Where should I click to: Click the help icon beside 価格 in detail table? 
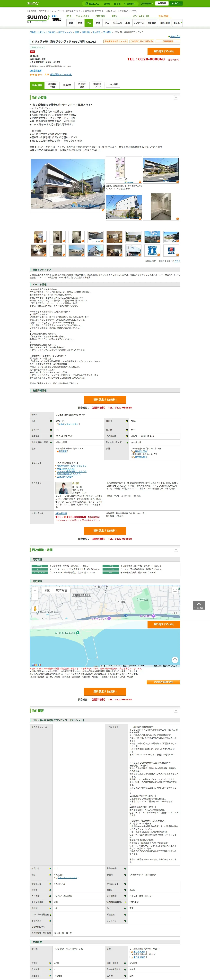tap(51, 421)
